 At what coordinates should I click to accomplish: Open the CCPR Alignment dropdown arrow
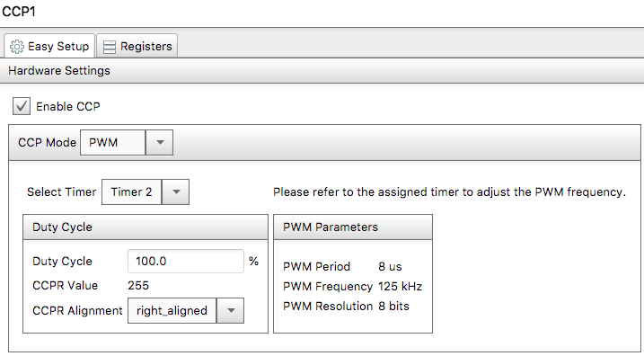click(231, 311)
